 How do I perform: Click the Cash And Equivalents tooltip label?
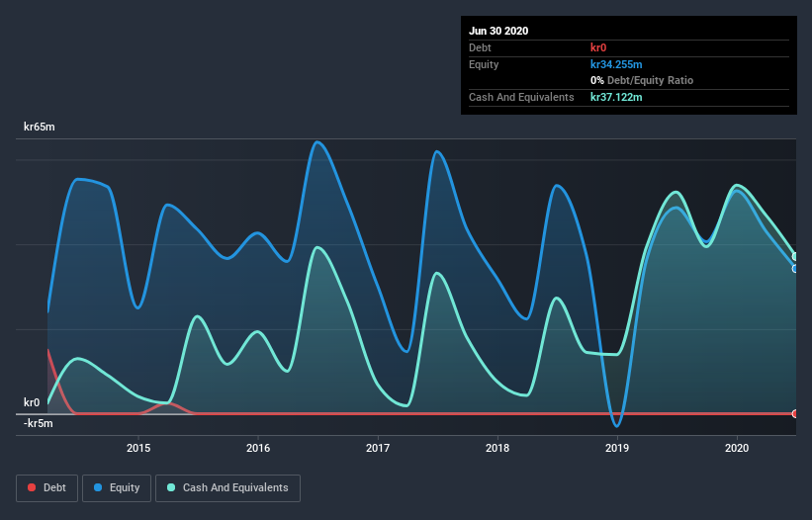[x=521, y=97]
